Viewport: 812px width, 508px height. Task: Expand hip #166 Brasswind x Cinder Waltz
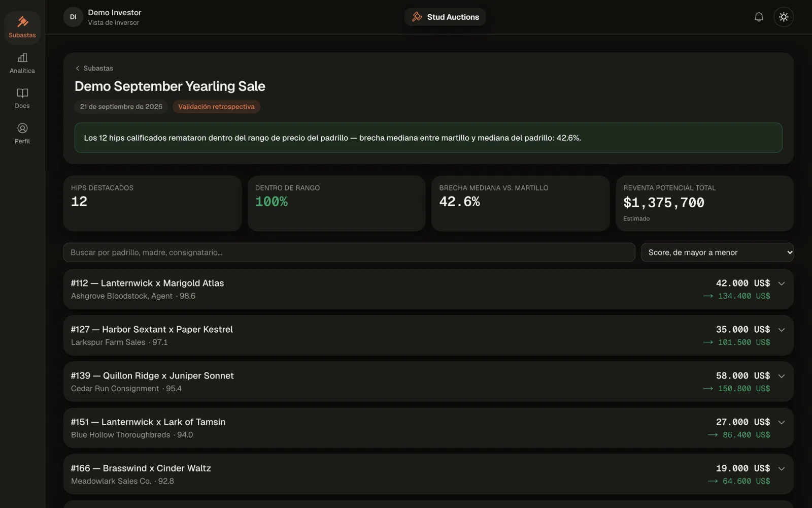[x=428, y=474]
